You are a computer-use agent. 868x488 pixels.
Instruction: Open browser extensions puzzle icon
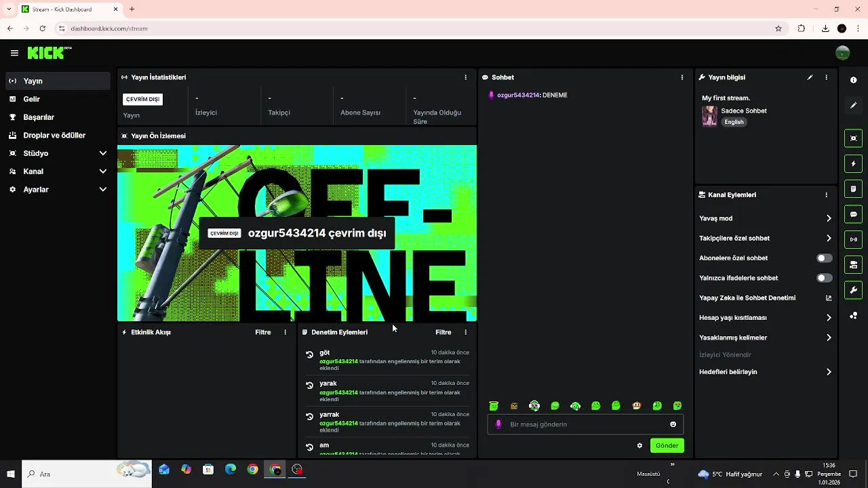click(x=801, y=28)
